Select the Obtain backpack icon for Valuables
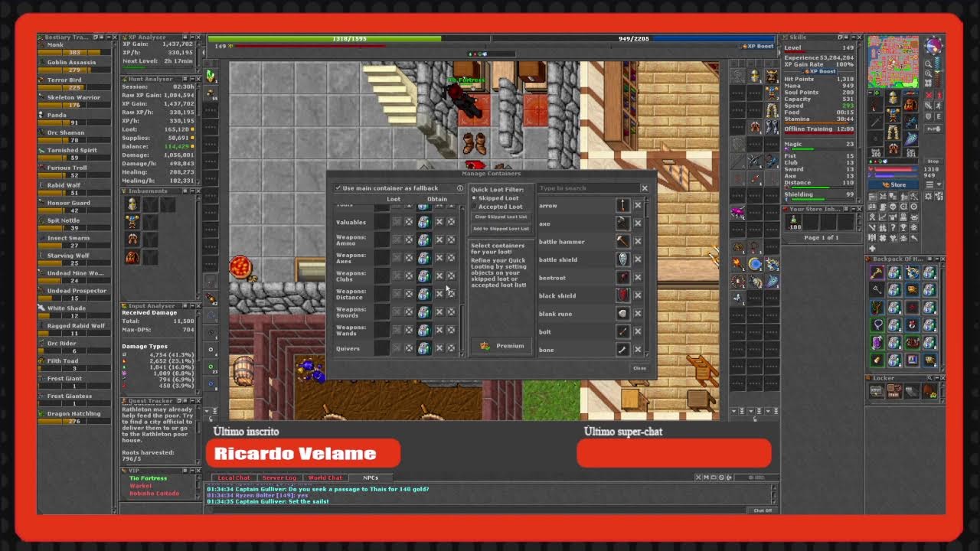The image size is (980, 551). (x=423, y=222)
